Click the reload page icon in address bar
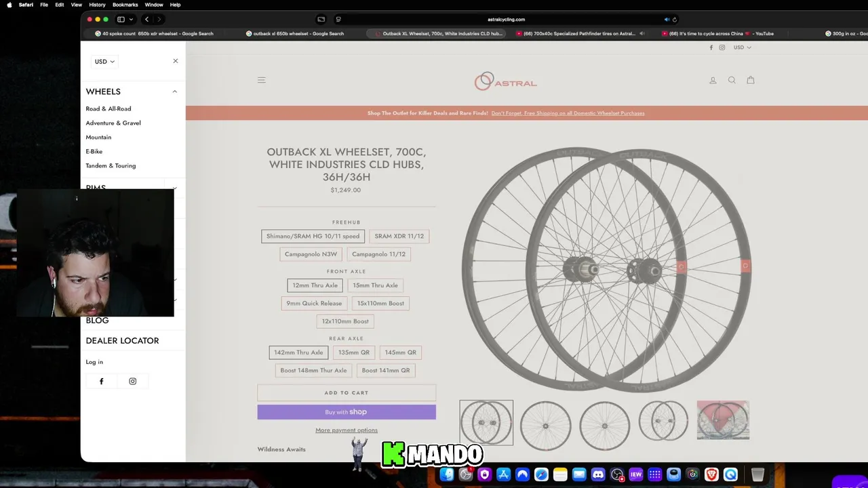This screenshot has height=488, width=868. (675, 19)
